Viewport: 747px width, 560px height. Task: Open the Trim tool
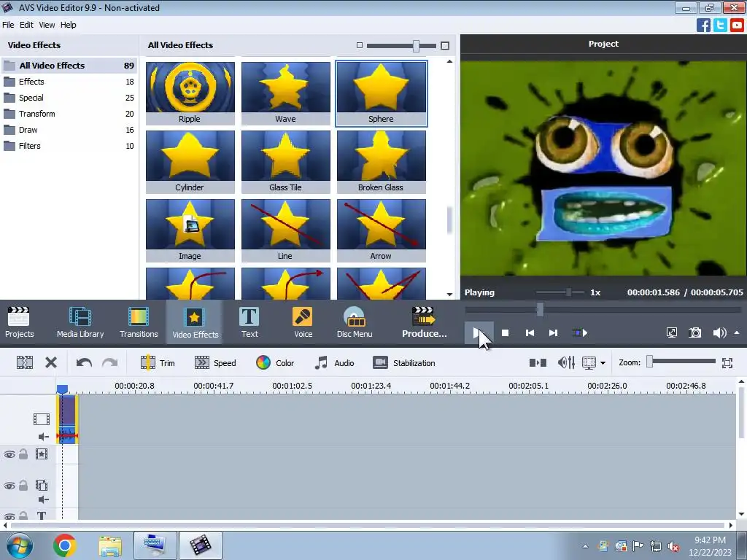[x=158, y=363]
